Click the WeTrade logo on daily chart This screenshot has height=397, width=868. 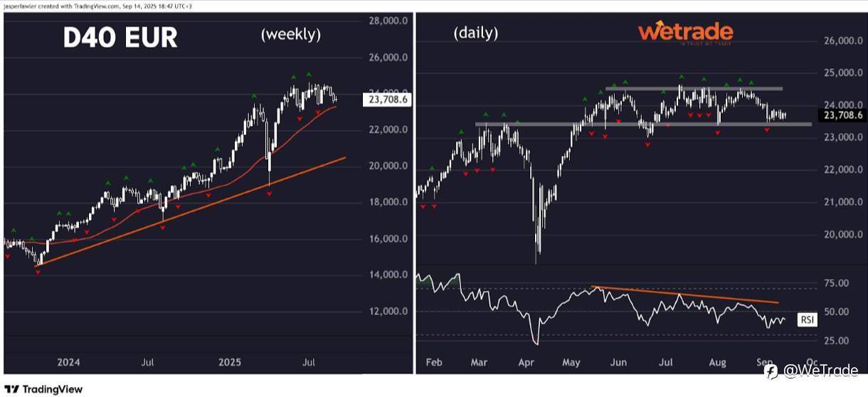(x=686, y=33)
